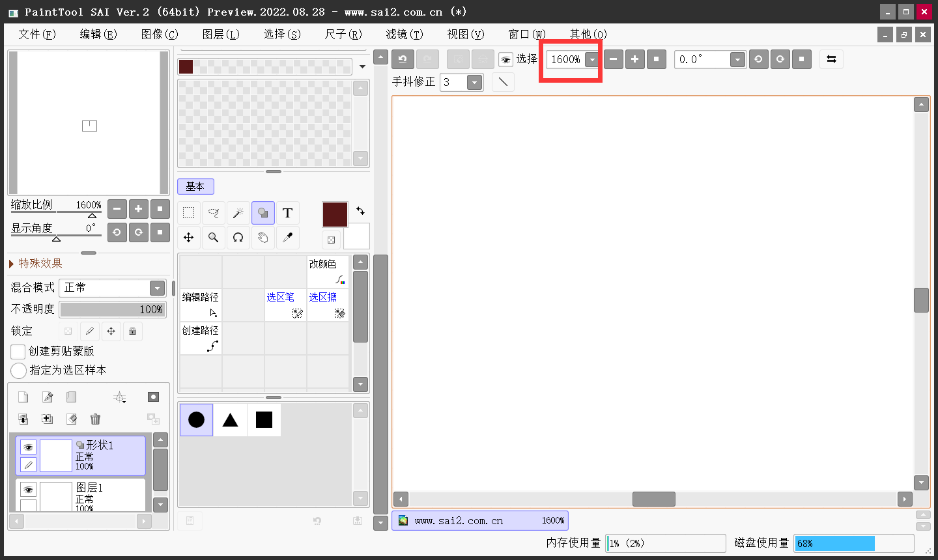Toggle the straight line drawing mode button
938x560 pixels.
[x=503, y=82]
